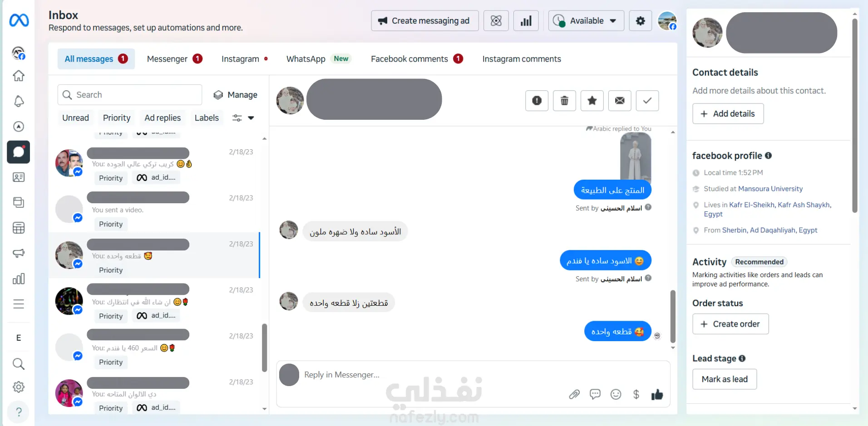
Task: Open the Labels filter
Action: [x=207, y=118]
